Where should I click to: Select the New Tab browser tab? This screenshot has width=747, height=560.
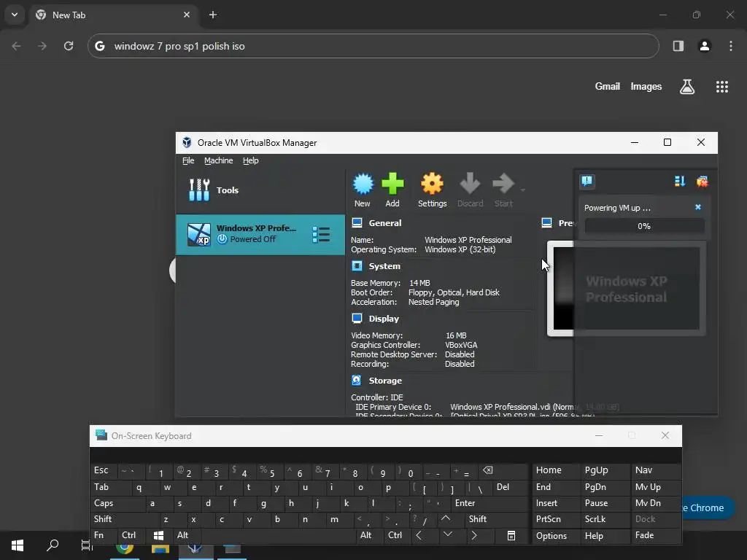tap(113, 15)
